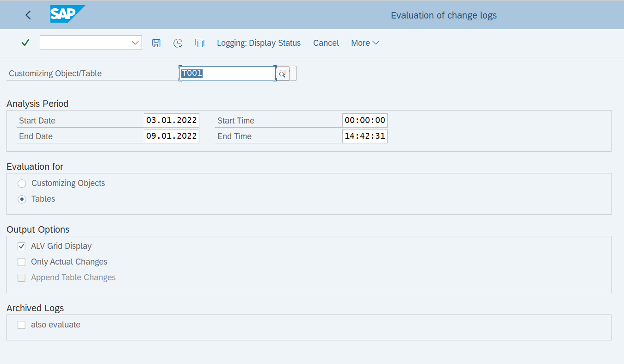Viewport: 624px width, 364px height.
Task: Enable the Only Actual Changes checkbox
Action: point(21,262)
